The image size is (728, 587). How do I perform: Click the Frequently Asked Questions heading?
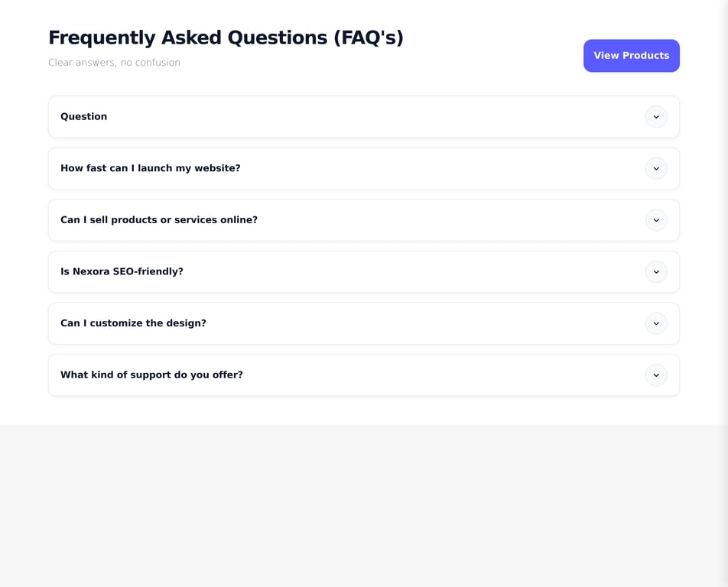[226, 37]
